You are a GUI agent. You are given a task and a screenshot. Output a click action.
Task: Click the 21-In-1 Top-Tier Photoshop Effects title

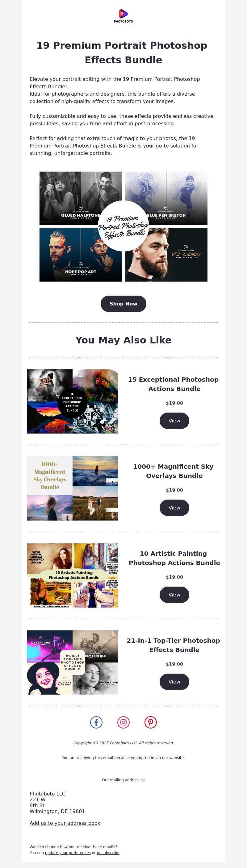pyautogui.click(x=174, y=645)
